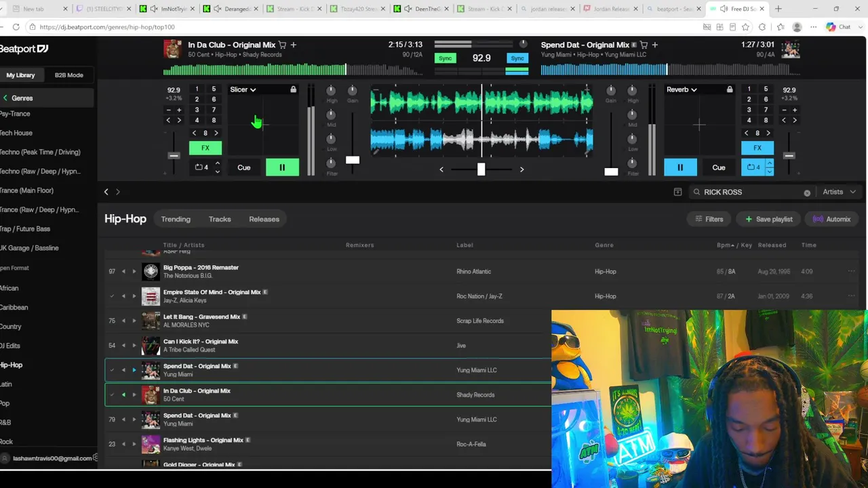Image resolution: width=868 pixels, height=488 pixels.
Task: Add In Da Club to a playlist
Action: (x=293, y=45)
